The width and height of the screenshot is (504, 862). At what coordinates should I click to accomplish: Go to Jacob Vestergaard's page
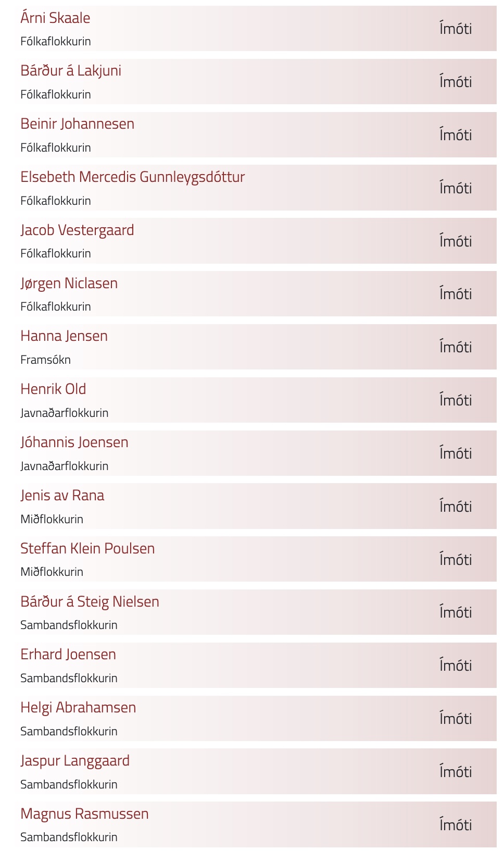point(77,230)
